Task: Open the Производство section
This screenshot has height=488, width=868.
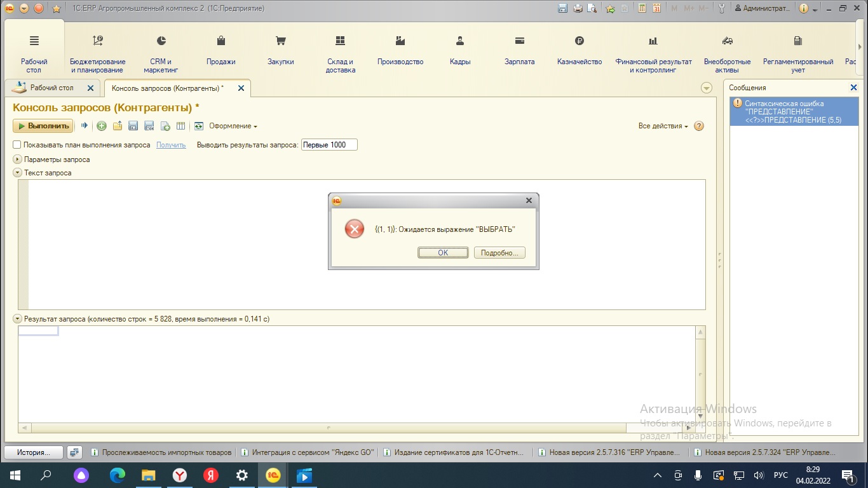Action: tap(400, 51)
